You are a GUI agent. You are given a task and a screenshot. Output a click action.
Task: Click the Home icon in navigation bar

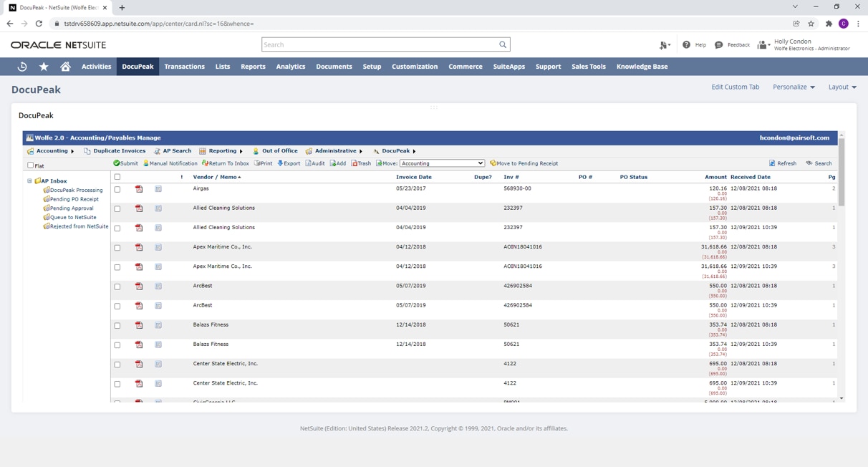click(65, 67)
